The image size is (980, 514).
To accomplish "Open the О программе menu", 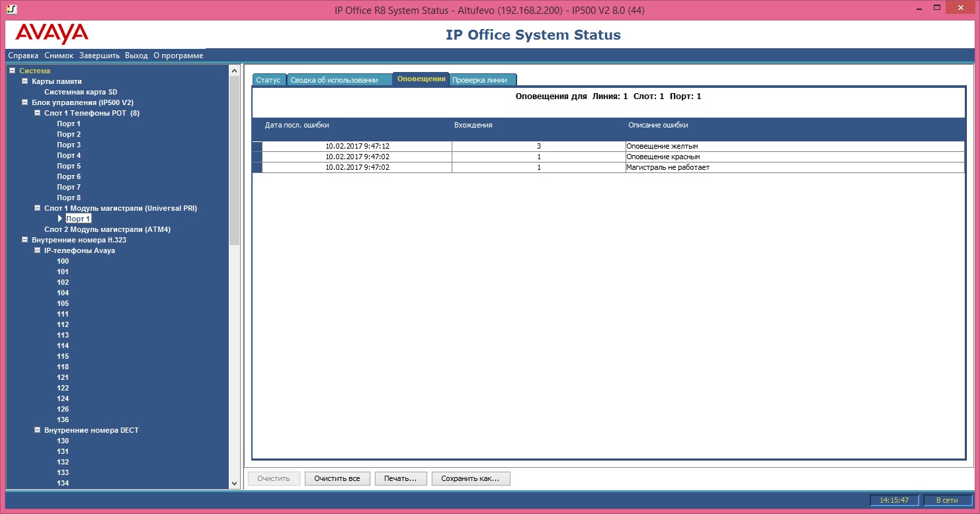I will (179, 55).
